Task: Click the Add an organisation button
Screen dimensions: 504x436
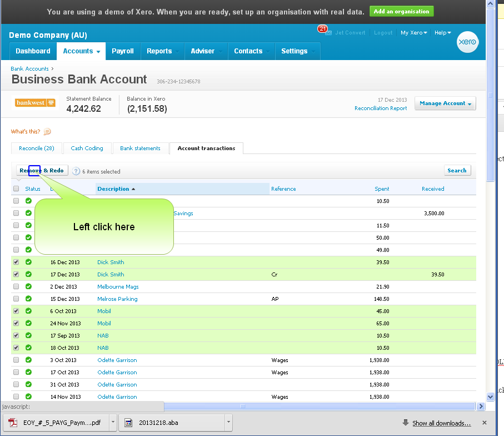Action: 401,12
